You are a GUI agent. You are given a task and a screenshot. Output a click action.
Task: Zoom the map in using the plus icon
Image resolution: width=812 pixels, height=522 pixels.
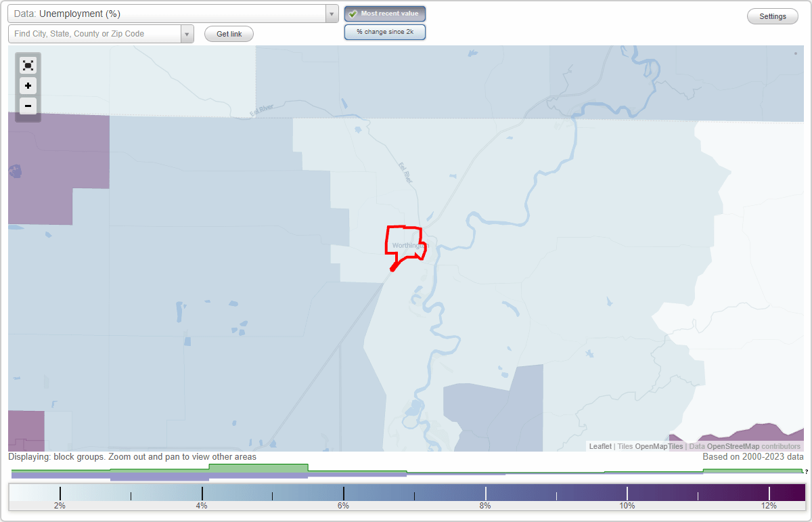(x=28, y=85)
